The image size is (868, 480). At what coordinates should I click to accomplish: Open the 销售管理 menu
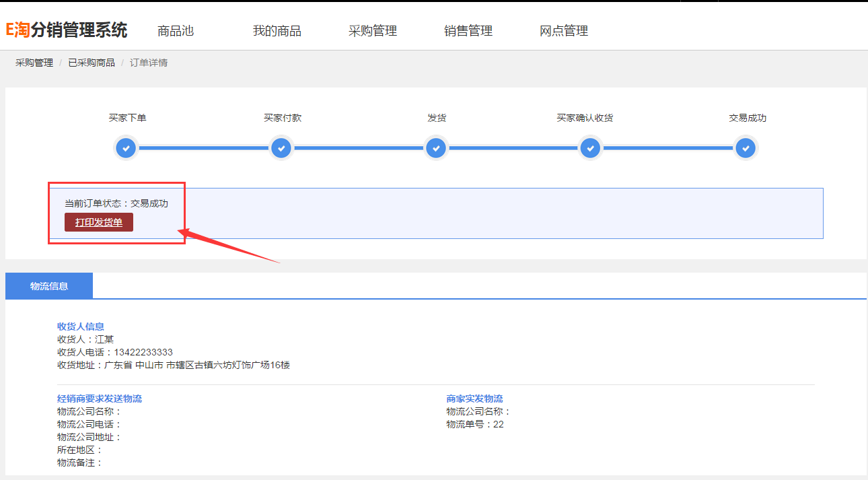click(468, 31)
